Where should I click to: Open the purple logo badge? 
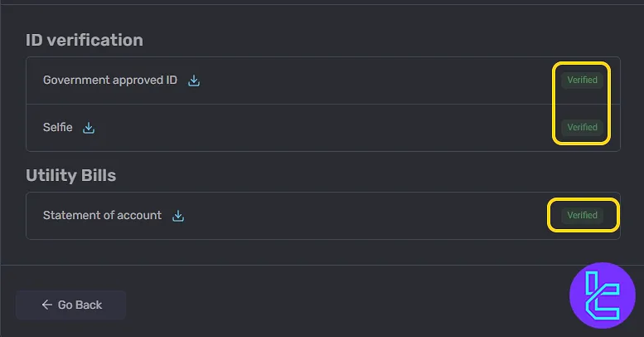point(603,295)
